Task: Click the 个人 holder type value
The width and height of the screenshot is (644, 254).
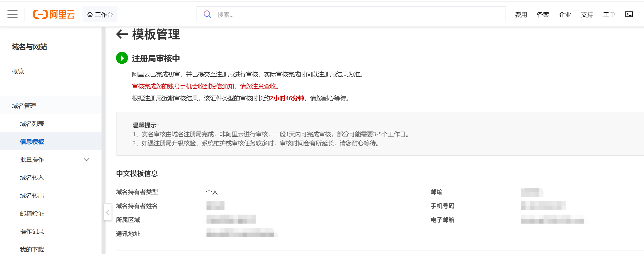Action: click(212, 192)
